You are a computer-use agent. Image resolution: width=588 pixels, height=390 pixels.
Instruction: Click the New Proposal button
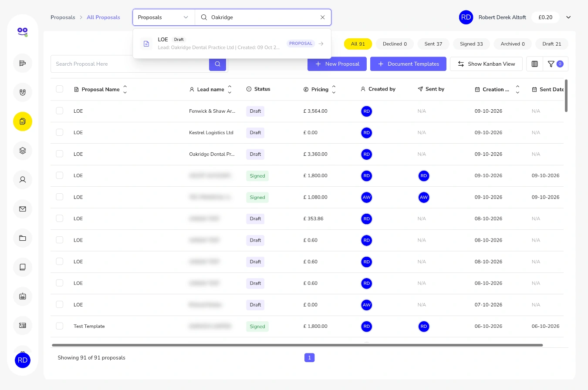pyautogui.click(x=337, y=64)
